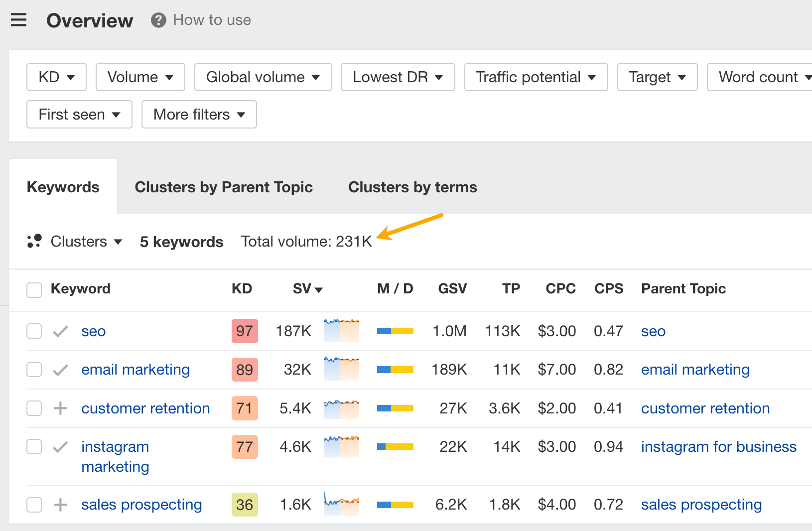Screen dimensions: 812x531
Task: Check the select-all keywords checkbox
Action: pyautogui.click(x=34, y=289)
